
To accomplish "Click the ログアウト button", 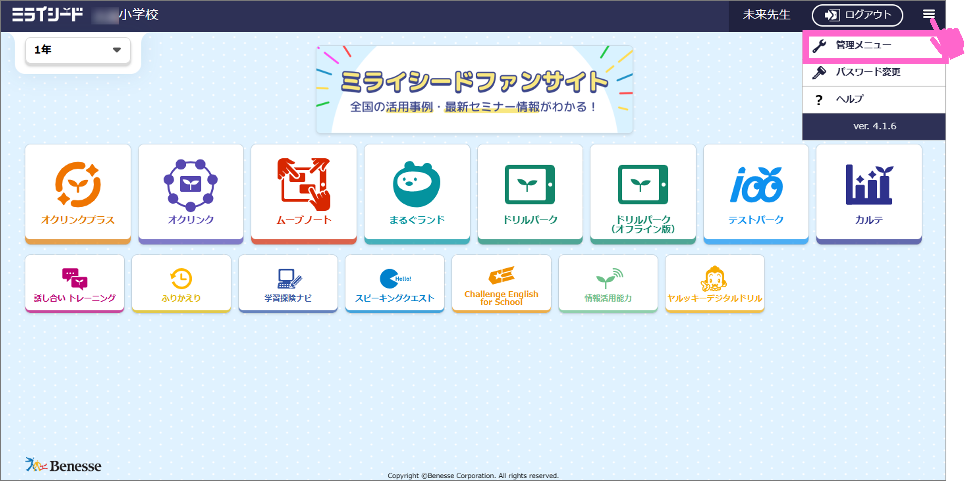I will 857,15.
